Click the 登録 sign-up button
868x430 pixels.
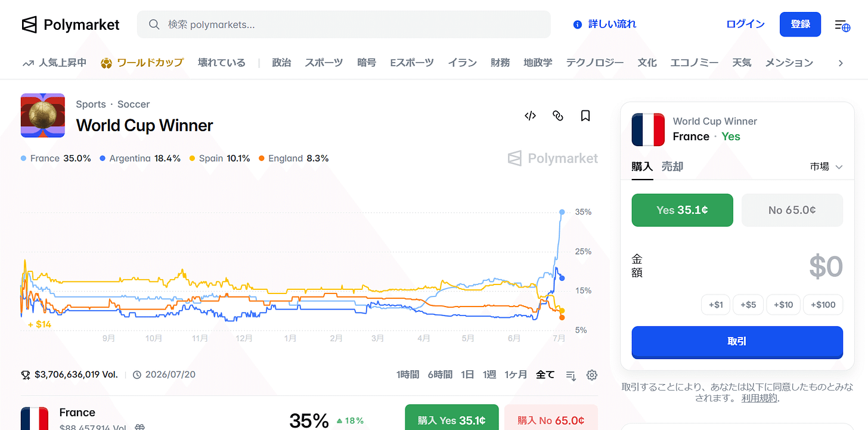[x=800, y=24]
